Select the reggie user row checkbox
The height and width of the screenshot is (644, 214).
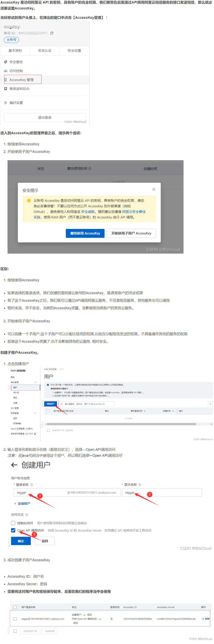pyautogui.click(x=15, y=619)
